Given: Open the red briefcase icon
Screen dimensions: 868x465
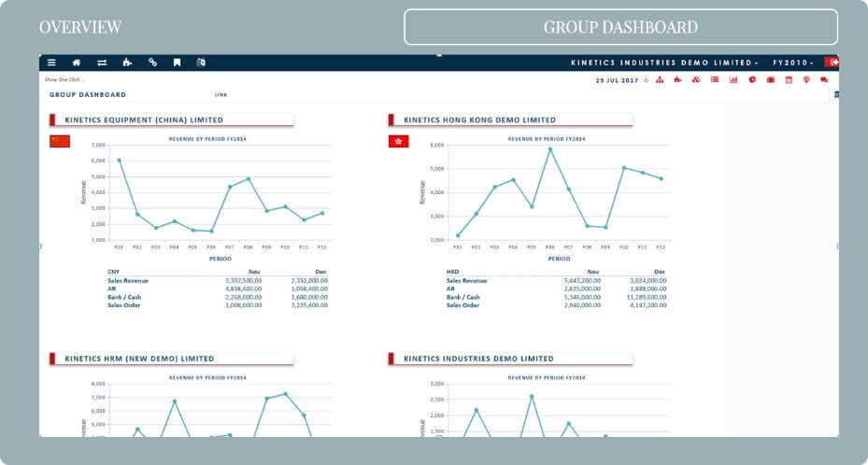Looking at the screenshot, I should 771,80.
